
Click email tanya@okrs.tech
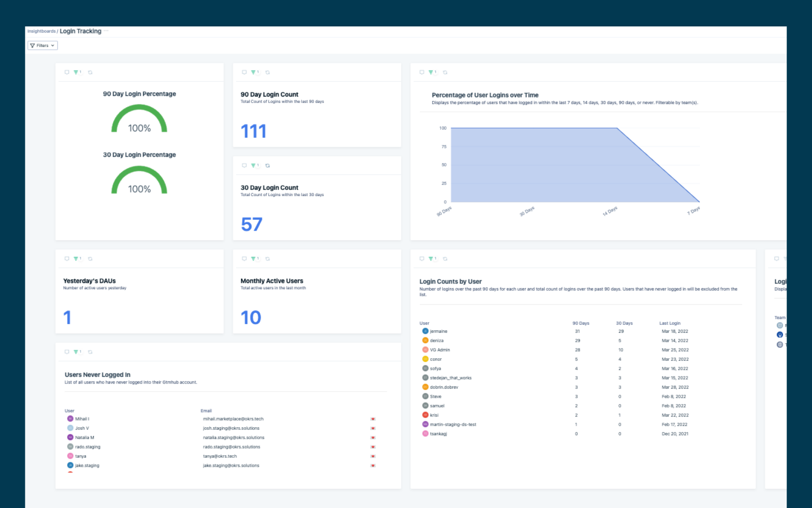coord(220,456)
